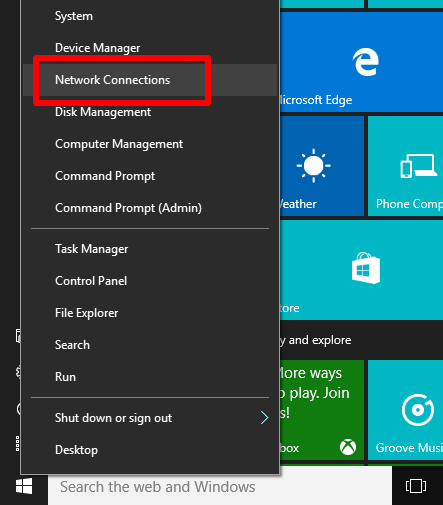Screen dimensions: 443x505
Task: Select Network Connections from the menu
Action: pyautogui.click(x=150, y=80)
